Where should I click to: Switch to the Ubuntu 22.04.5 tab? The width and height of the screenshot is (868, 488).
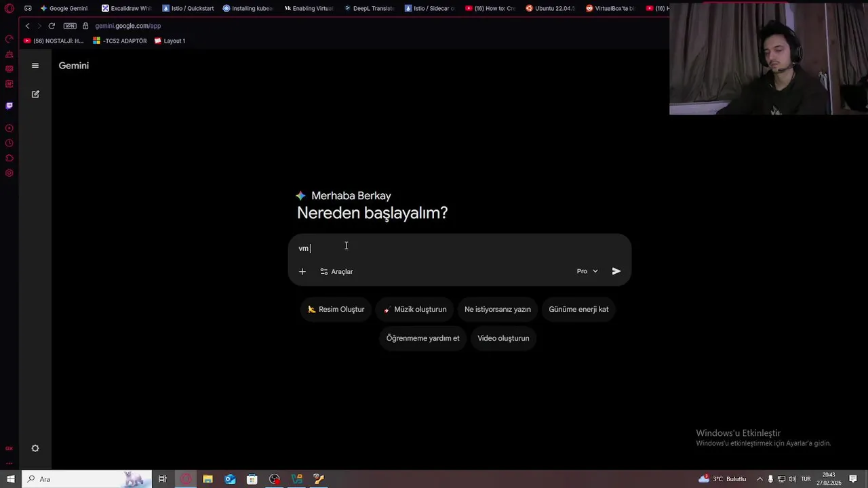click(x=551, y=9)
